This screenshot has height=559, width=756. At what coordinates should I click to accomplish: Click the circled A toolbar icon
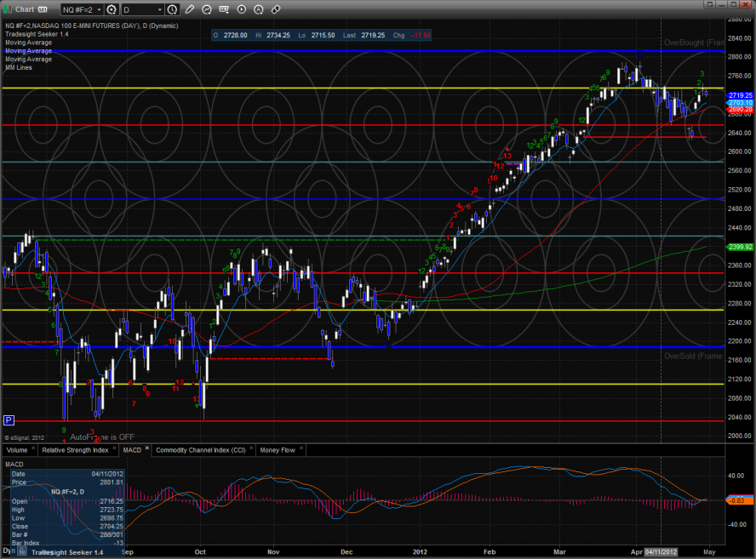point(259,9)
